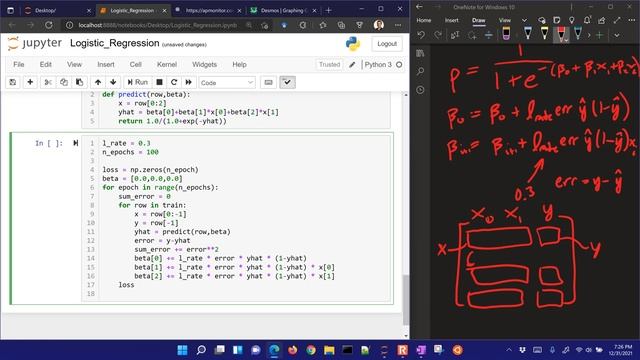The image size is (640, 360).
Task: Open the OneNote Insert tab
Action: pyautogui.click(x=451, y=20)
